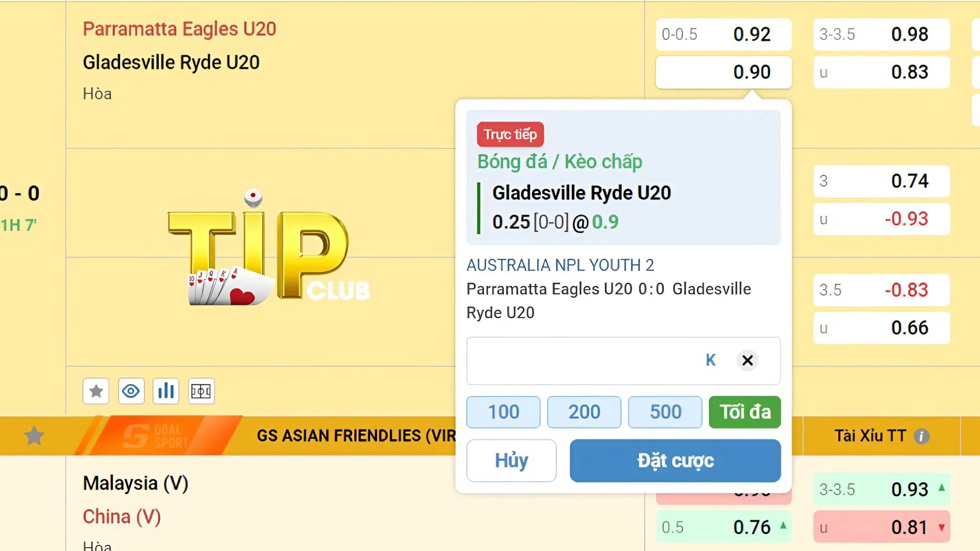980x551 pixels.
Task: Select the 100 quick stake chip
Action: [503, 412]
